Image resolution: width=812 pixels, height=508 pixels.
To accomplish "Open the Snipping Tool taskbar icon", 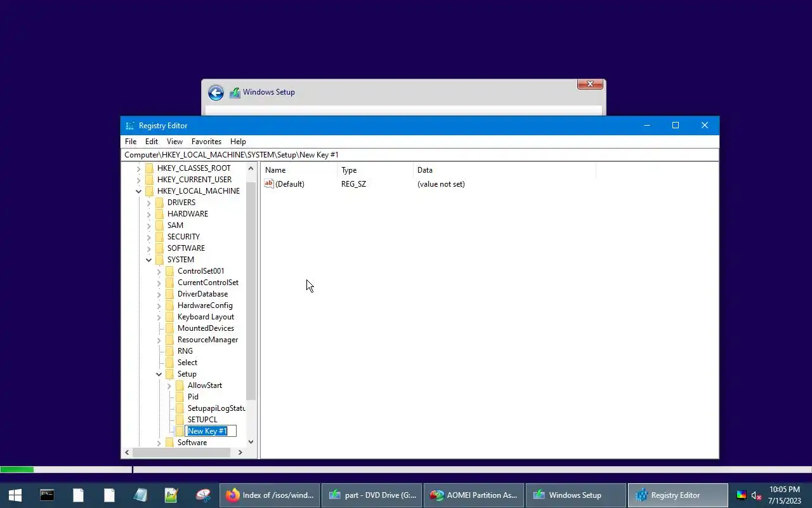I will 203,495.
